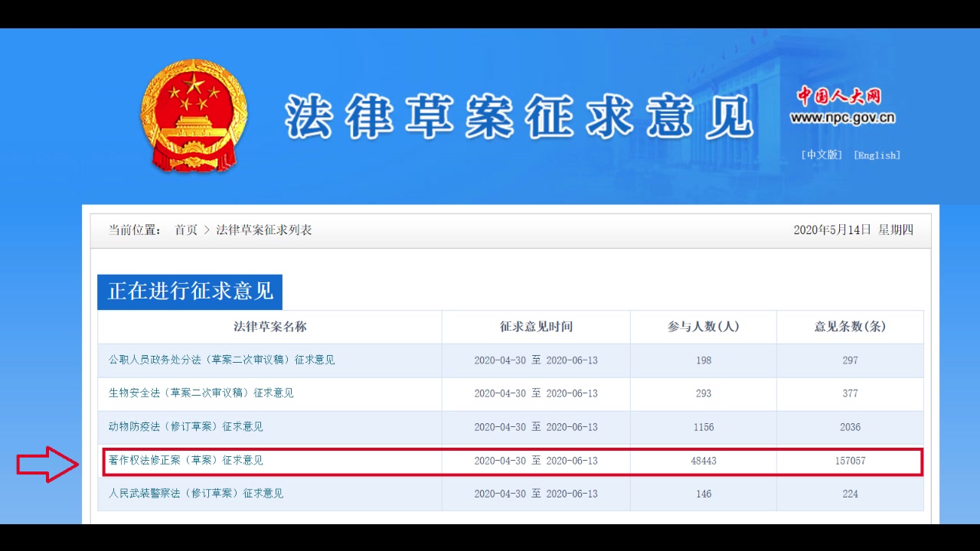Select participant count 146

[704, 494]
